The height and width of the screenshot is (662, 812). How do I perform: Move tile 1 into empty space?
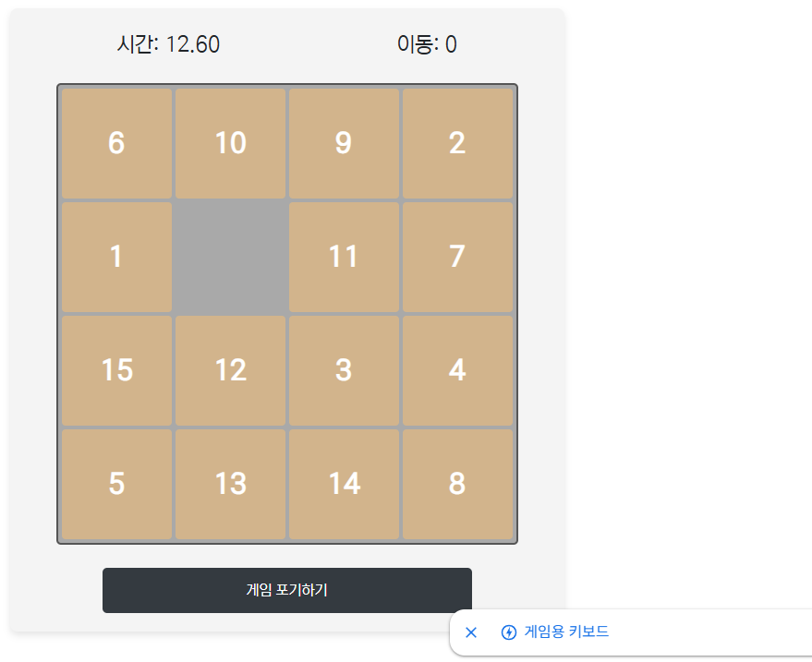pos(116,257)
